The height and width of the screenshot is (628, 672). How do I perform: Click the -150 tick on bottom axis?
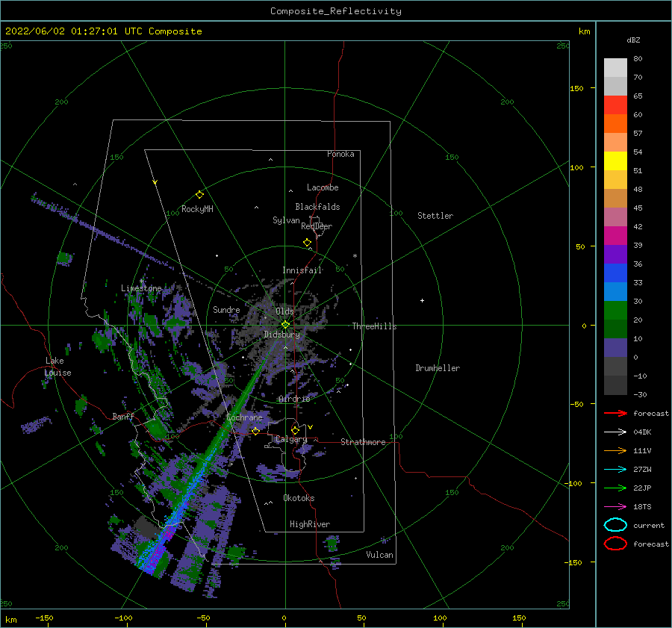pyautogui.click(x=44, y=618)
